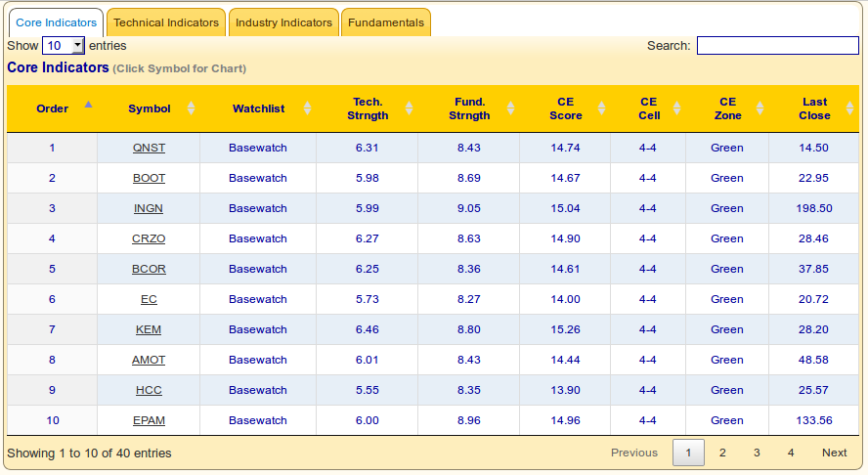Select INGN's last close 198.50
This screenshot has height=475, width=868.
click(814, 209)
